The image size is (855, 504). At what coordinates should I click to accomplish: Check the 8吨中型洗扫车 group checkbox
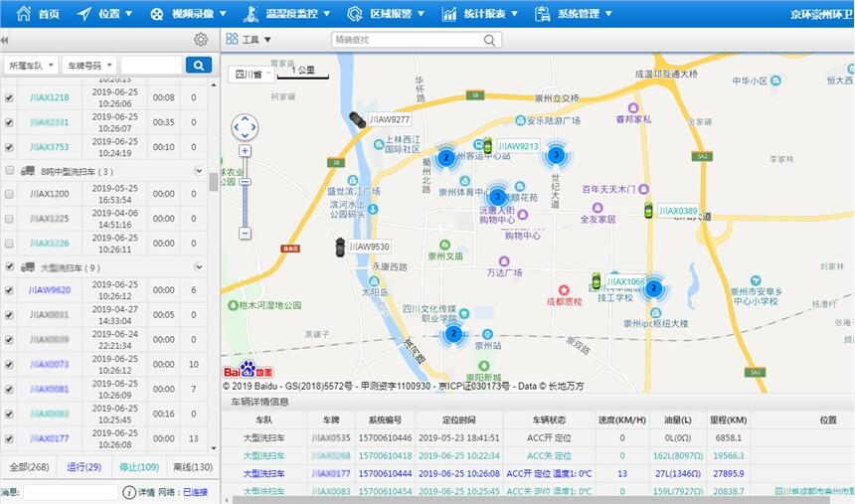click(9, 171)
